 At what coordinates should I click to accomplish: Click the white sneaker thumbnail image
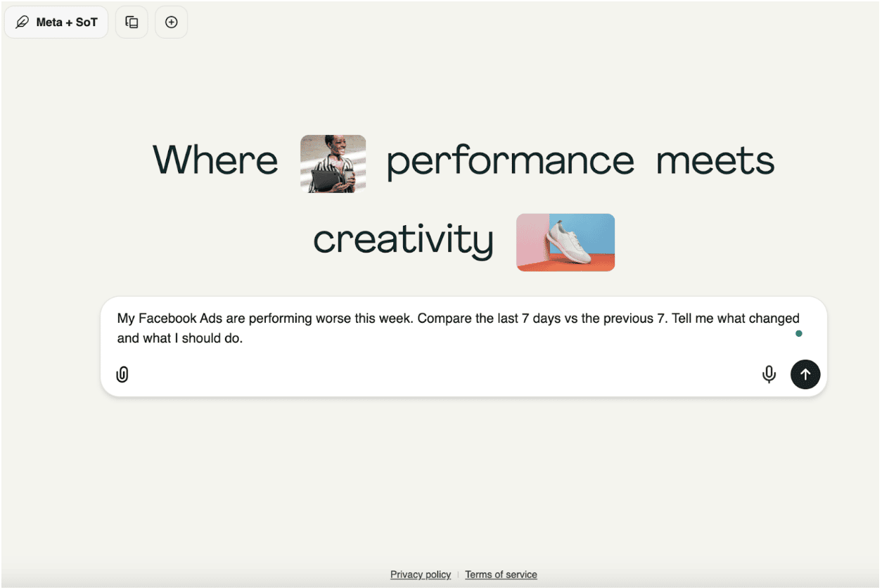pos(565,242)
